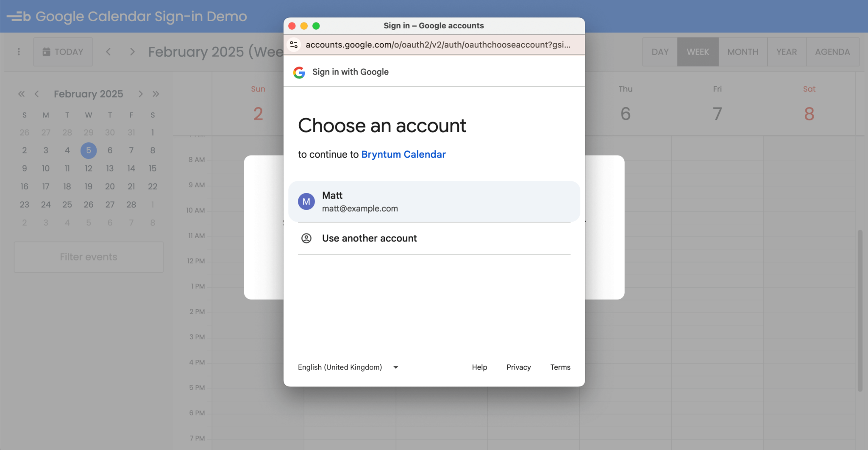Jump back a year with double-left chevron
The height and width of the screenshot is (450, 868).
(21, 94)
